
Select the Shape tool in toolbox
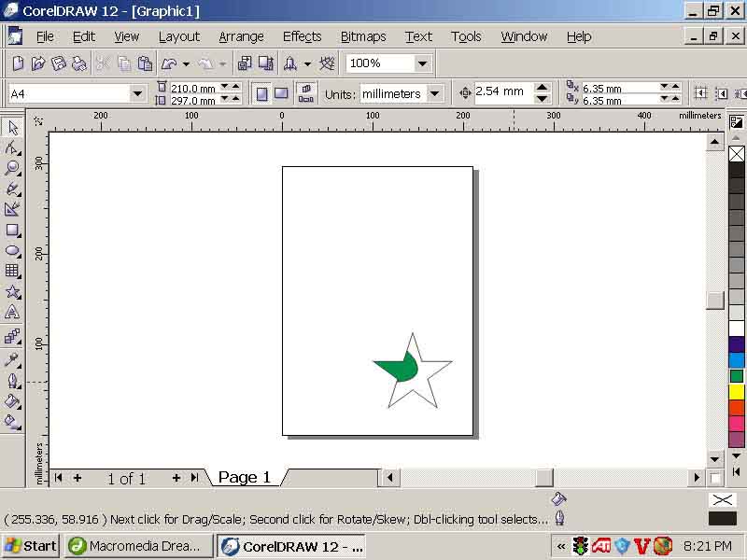(x=12, y=148)
